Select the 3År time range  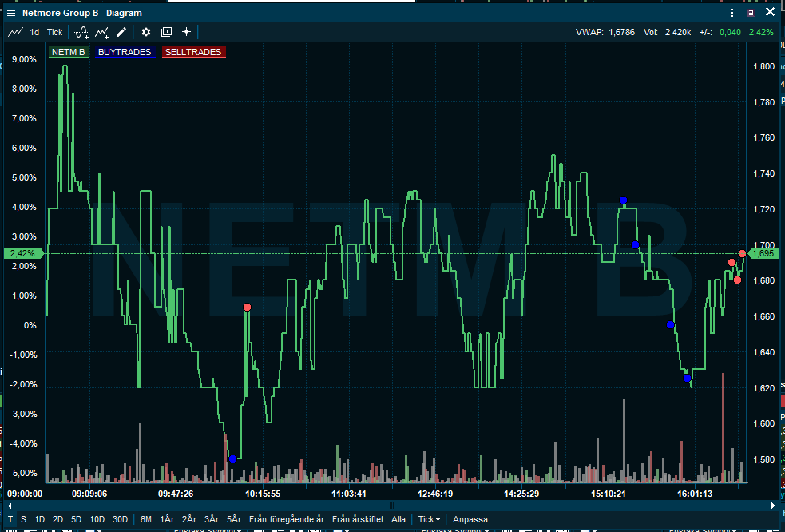tap(212, 519)
